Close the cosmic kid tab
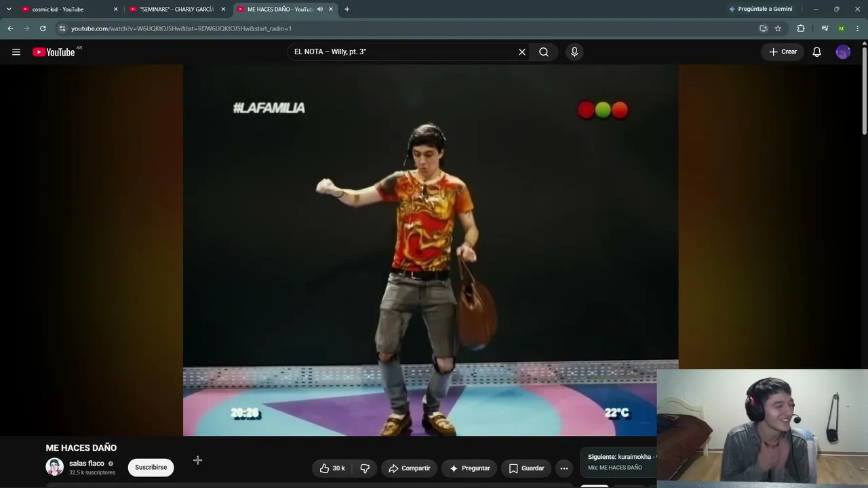This screenshot has height=488, width=868. point(116,9)
